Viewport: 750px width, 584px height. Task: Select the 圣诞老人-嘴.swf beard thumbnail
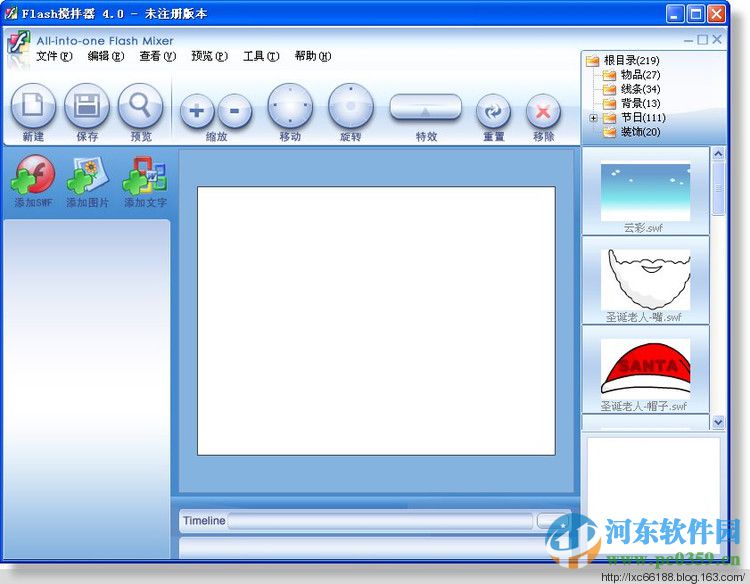(x=645, y=279)
